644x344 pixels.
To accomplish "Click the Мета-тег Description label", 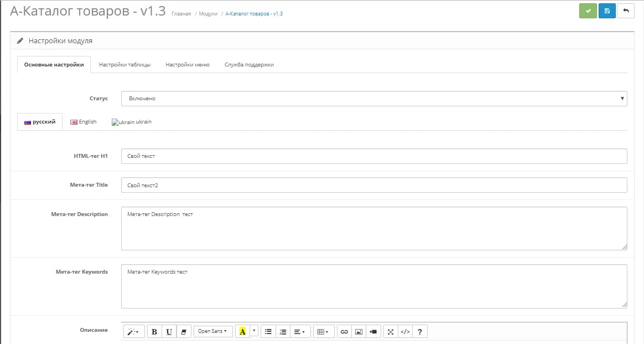I will pos(79,214).
